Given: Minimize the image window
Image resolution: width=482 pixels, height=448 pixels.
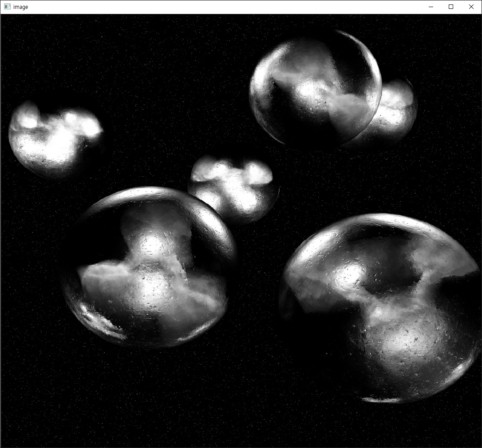Looking at the screenshot, I should click(431, 7).
